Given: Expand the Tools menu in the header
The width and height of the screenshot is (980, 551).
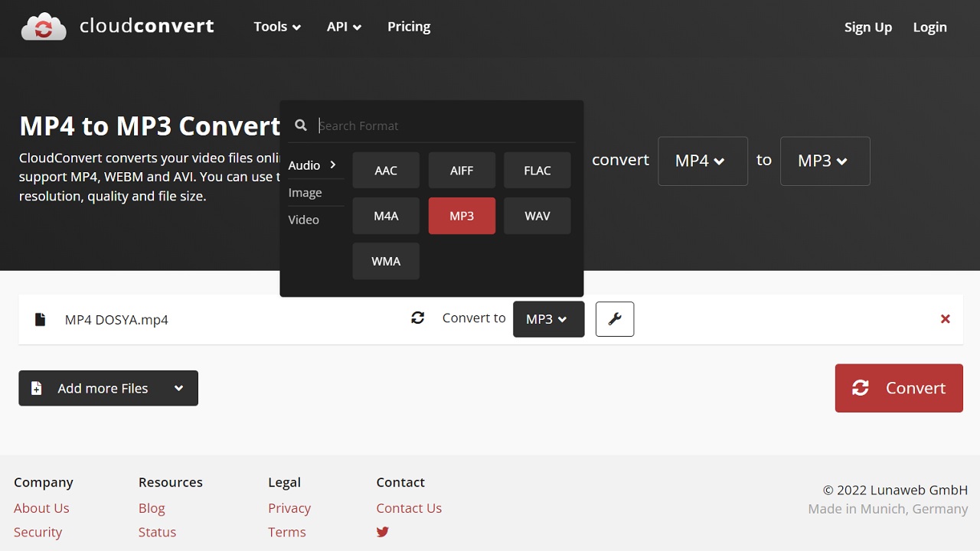Looking at the screenshot, I should point(277,27).
